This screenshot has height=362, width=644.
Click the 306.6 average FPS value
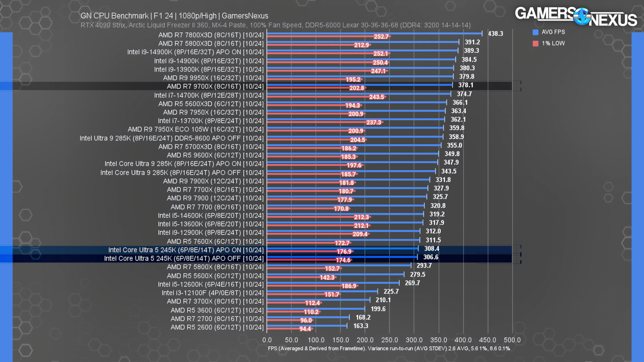click(x=431, y=257)
